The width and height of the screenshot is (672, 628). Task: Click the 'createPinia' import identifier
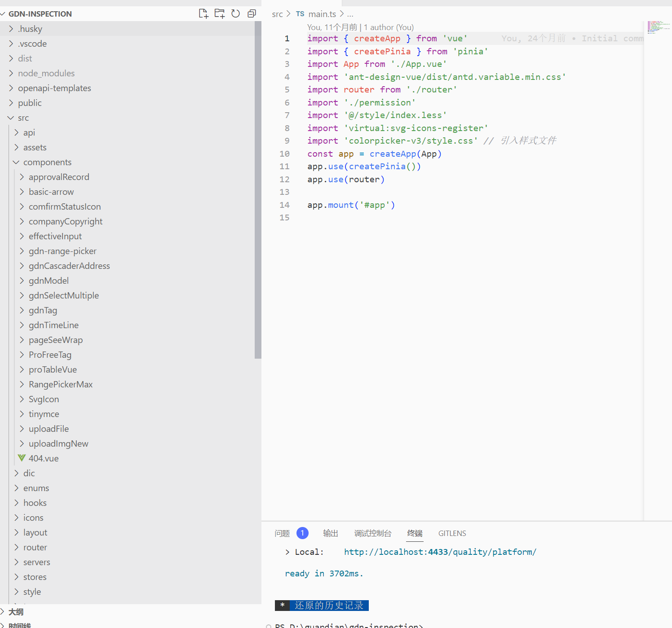click(x=382, y=51)
